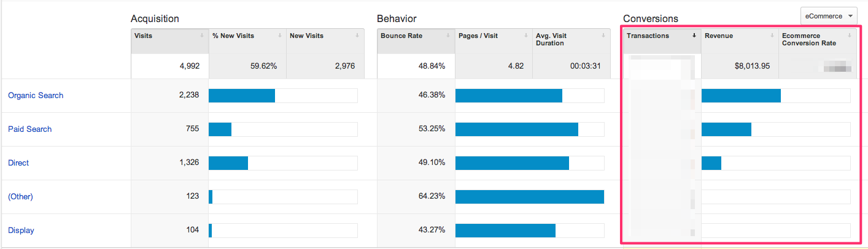Open the Organic Search channel
The height and width of the screenshot is (249, 868).
coord(36,96)
